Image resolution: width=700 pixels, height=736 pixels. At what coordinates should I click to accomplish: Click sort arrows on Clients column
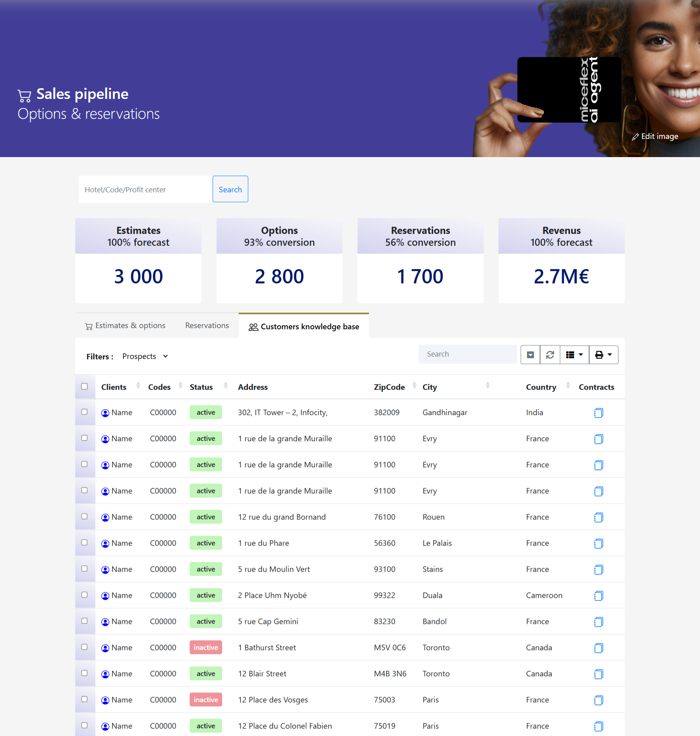pyautogui.click(x=138, y=385)
